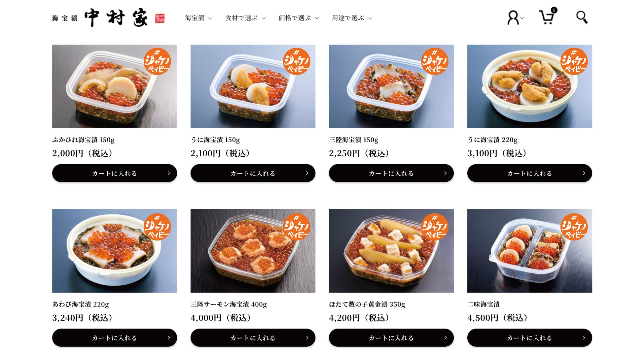Expand the account icon chevron
Screen dimensions: 644x348
tap(522, 18)
